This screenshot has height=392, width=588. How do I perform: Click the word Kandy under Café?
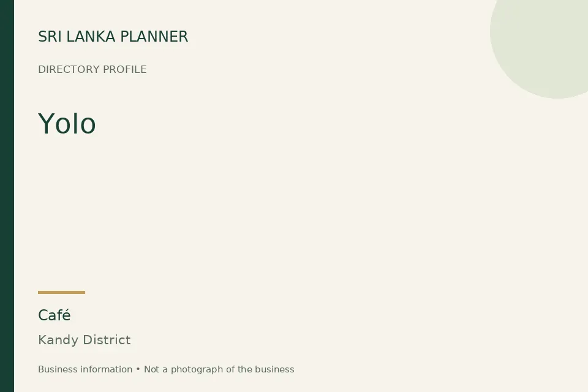(x=59, y=340)
